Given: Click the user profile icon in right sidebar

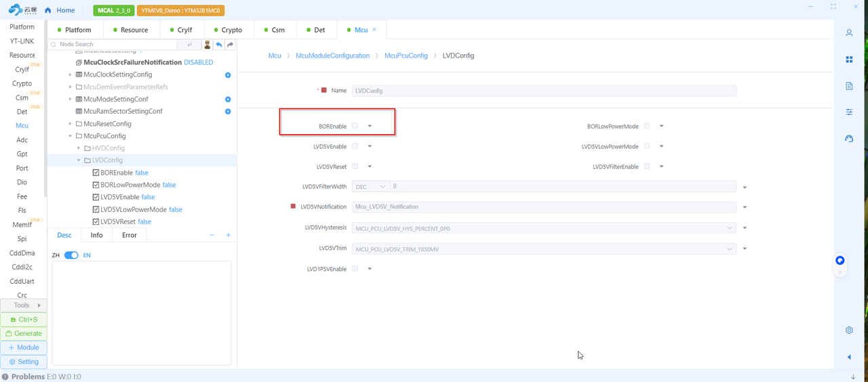Looking at the screenshot, I should pos(849,33).
